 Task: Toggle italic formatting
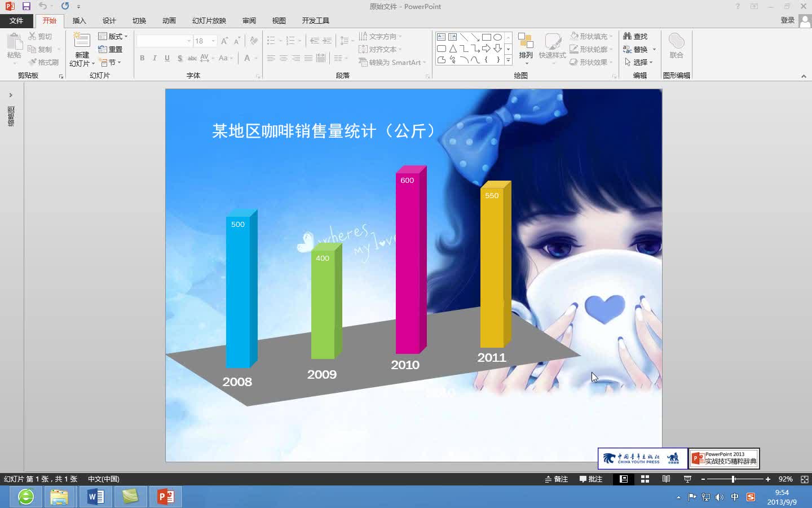pyautogui.click(x=154, y=58)
